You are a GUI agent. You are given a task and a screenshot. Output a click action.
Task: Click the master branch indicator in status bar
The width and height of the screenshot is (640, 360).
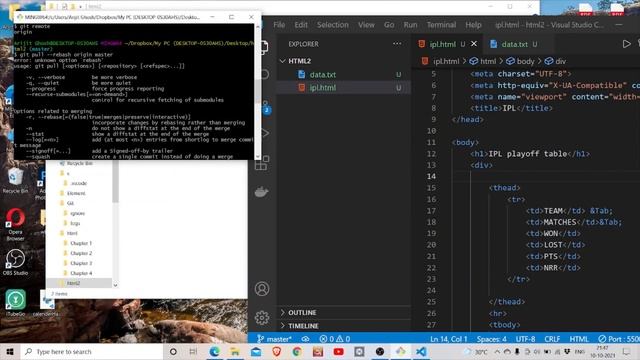pos(274,339)
